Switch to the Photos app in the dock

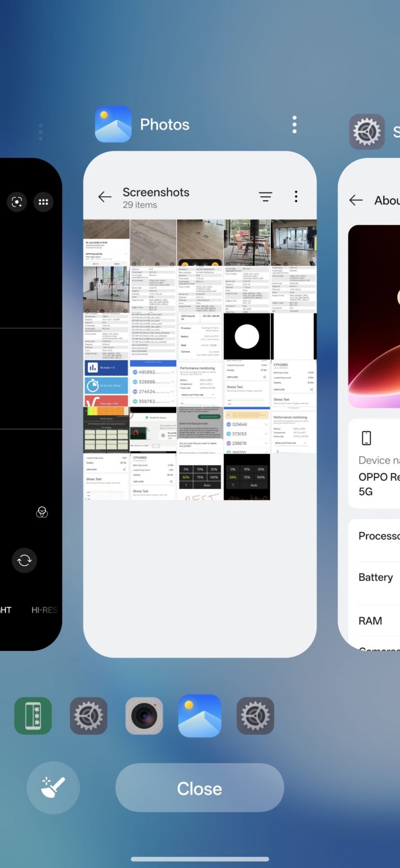click(200, 716)
